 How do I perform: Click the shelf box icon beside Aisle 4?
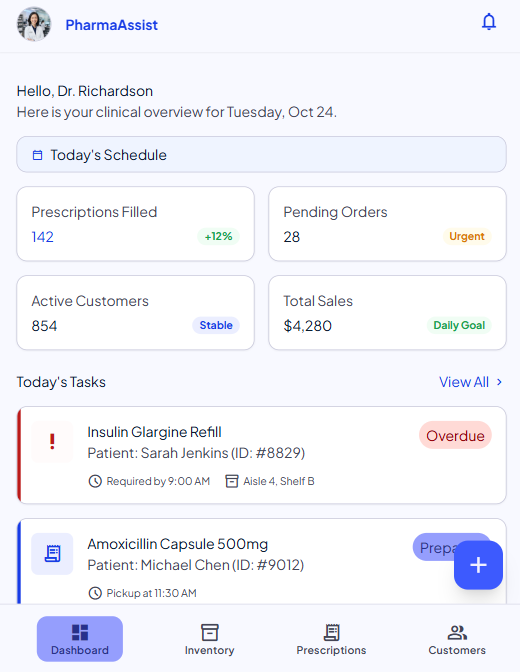[x=231, y=481]
